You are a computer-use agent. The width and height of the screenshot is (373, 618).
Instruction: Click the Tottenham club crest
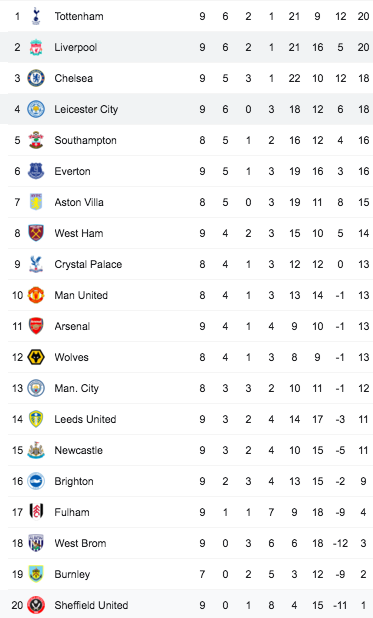[36, 16]
